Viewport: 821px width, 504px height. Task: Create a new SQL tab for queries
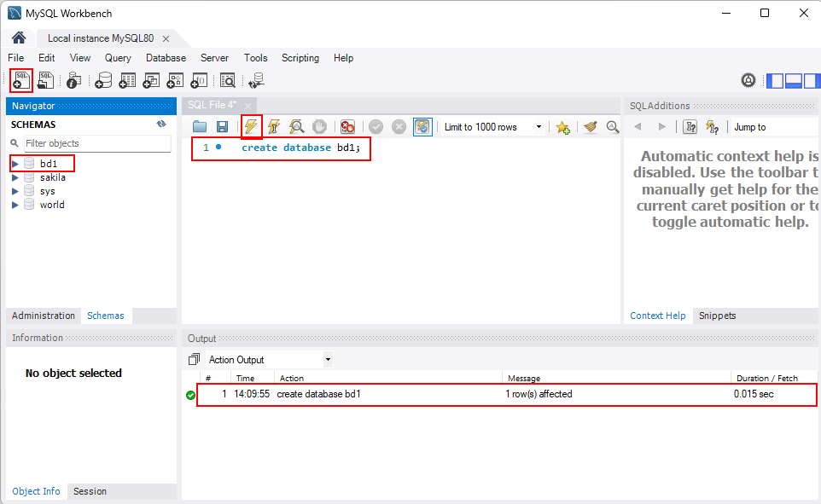click(21, 81)
